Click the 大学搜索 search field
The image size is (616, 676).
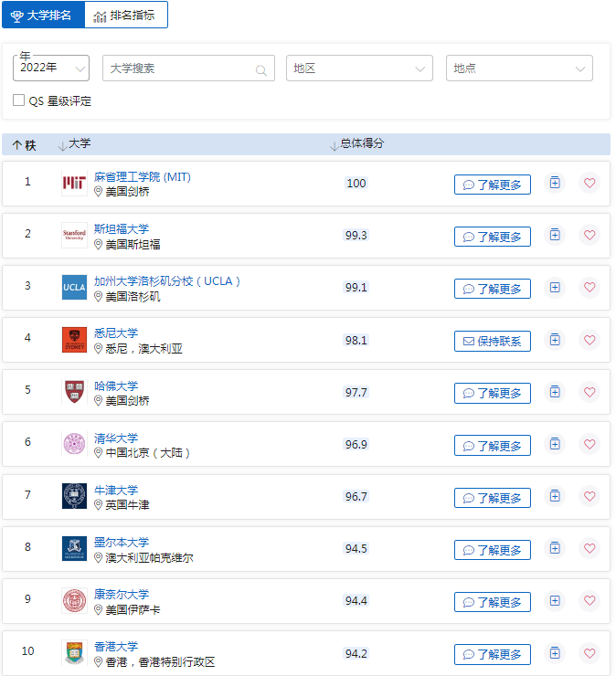coord(188,69)
